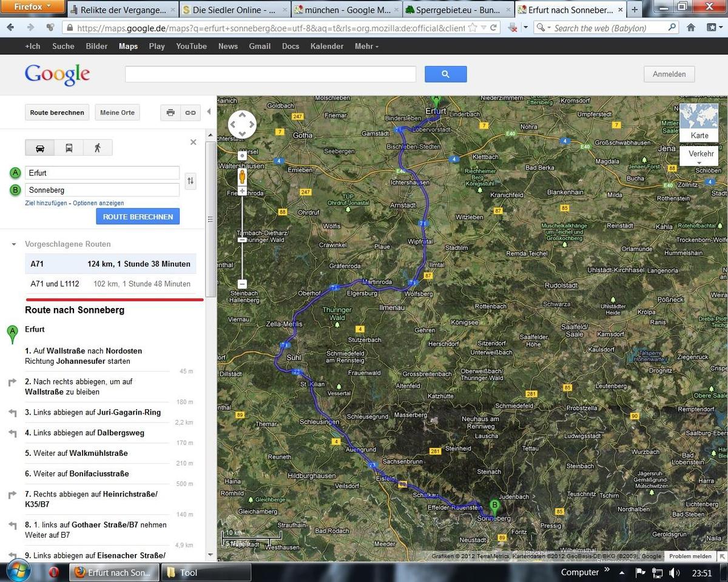Select public transit bus mode icon
This screenshot has width=728, height=582.
[x=69, y=148]
